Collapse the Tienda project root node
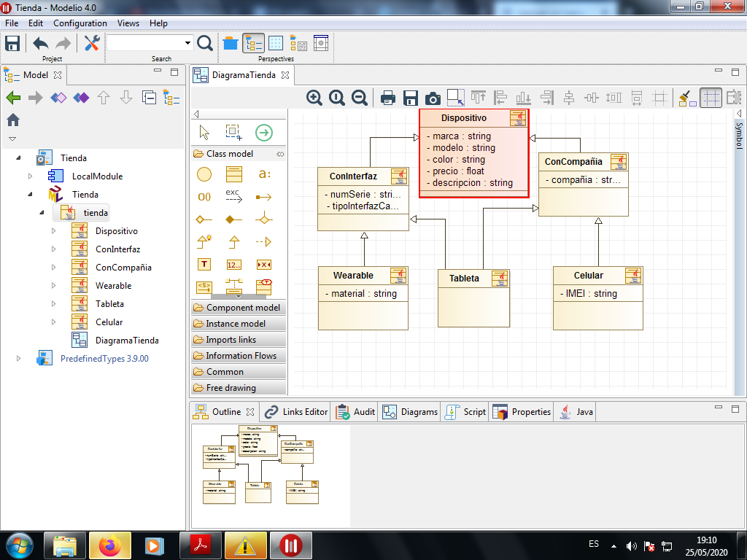 [x=18, y=157]
